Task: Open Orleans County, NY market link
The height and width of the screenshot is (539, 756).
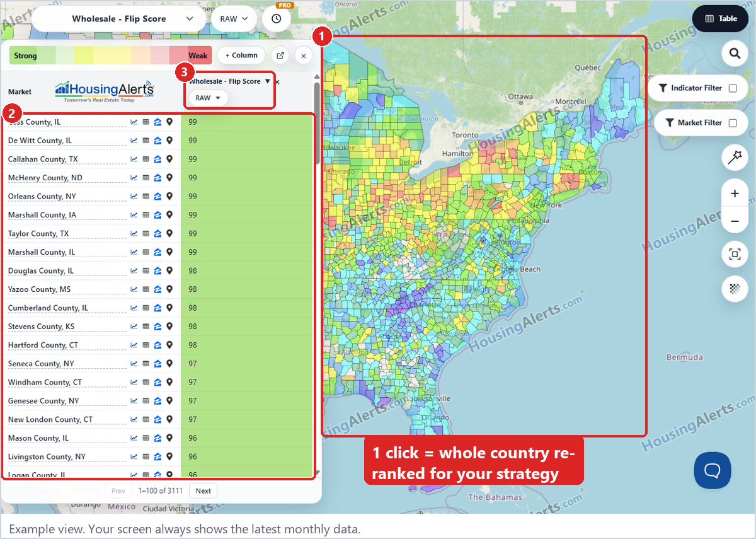Action: pos(42,196)
